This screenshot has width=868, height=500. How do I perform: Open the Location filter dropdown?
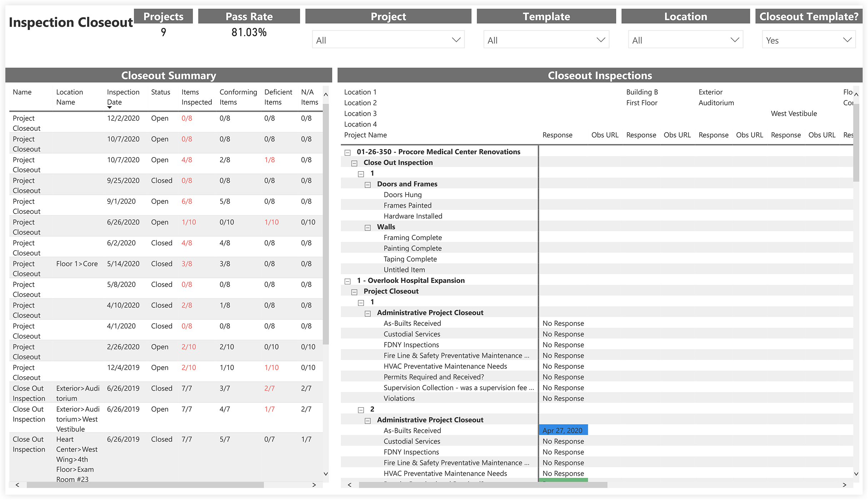coord(685,40)
